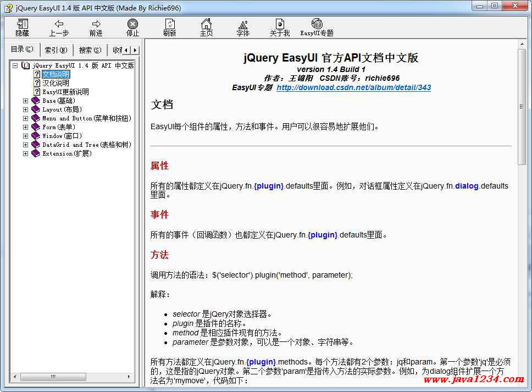Click the italic 'parameter' bullet text
Screen dimensions: 532x392
click(190, 342)
